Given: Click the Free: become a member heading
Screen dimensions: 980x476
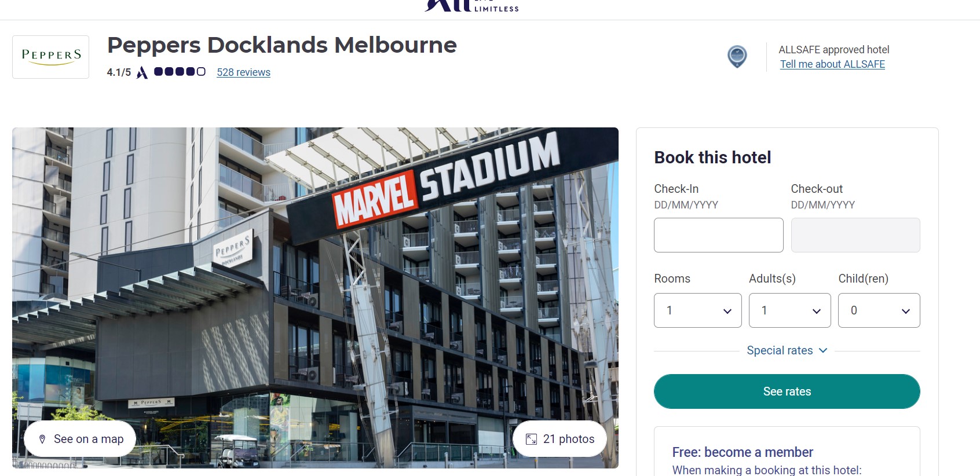Looking at the screenshot, I should coord(743,452).
